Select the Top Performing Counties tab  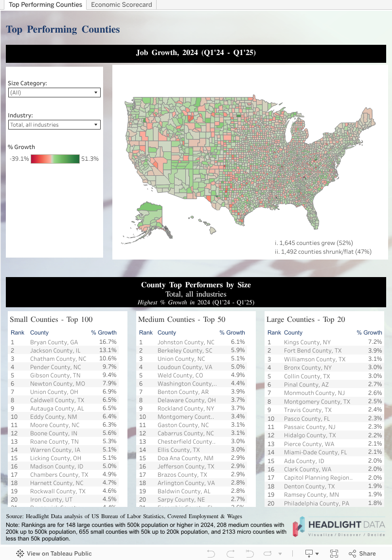click(x=45, y=5)
